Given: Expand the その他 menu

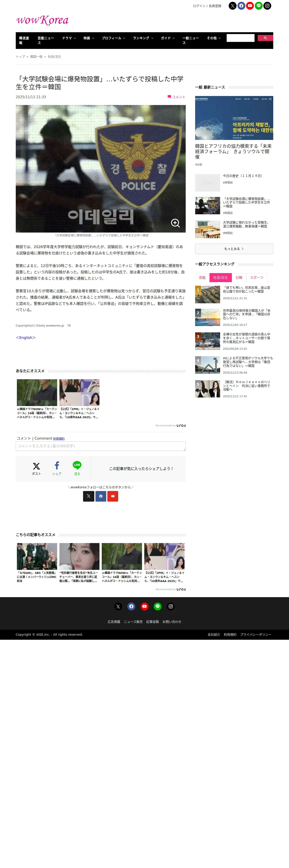Looking at the screenshot, I should click(214, 38).
